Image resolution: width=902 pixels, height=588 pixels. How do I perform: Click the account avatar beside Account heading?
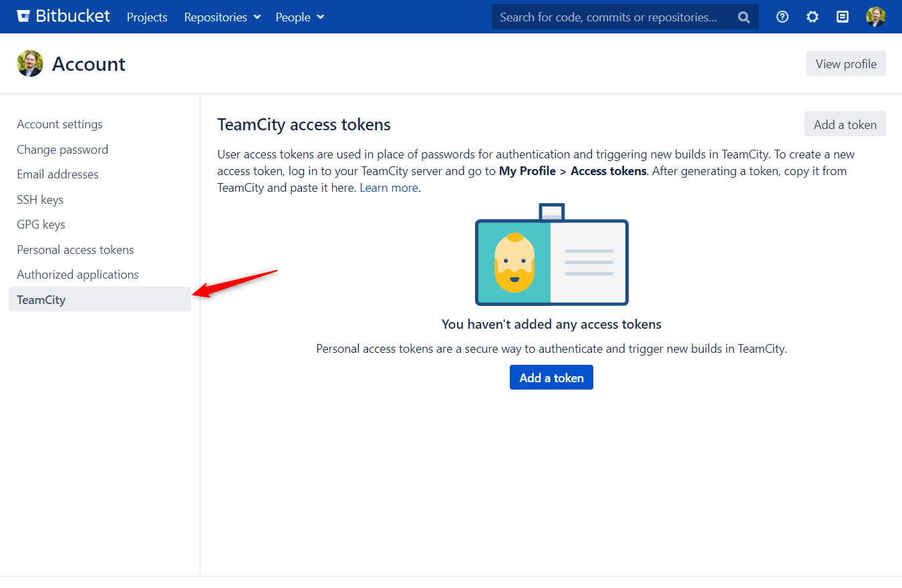point(30,64)
